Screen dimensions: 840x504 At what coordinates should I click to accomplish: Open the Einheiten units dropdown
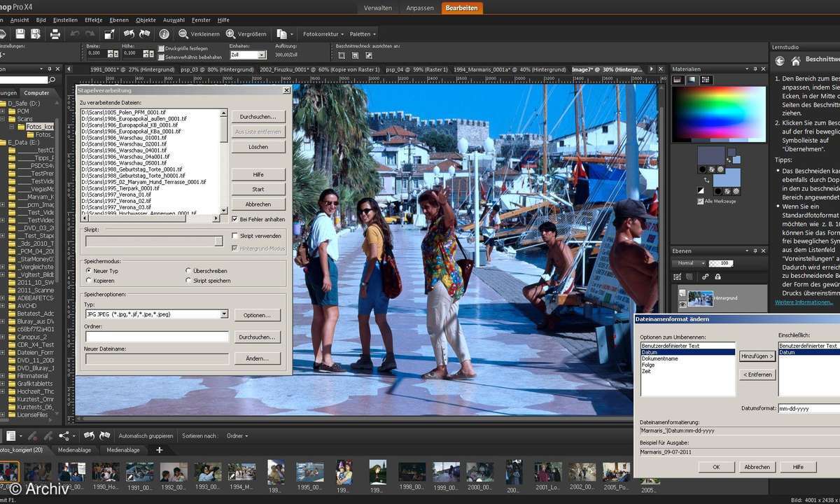point(262,55)
